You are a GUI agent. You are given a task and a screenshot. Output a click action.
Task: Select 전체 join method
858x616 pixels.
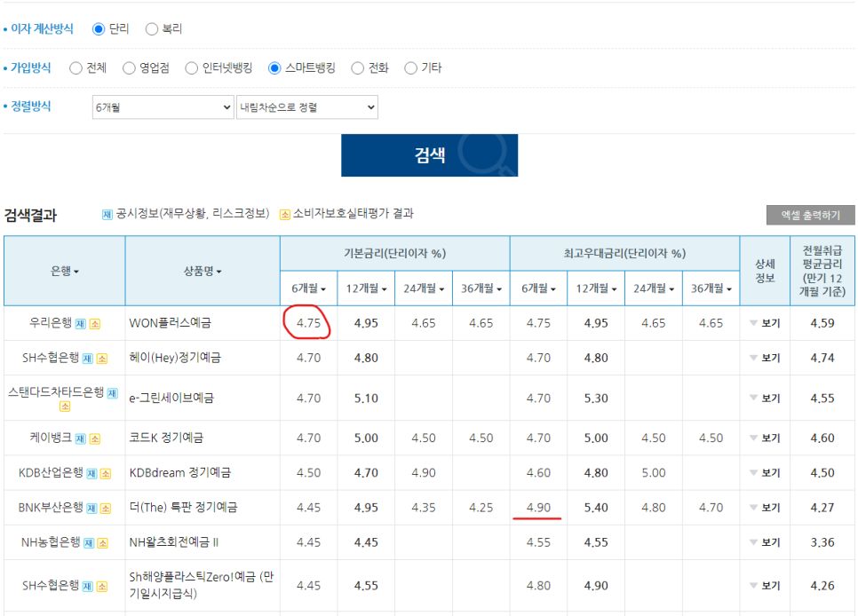pyautogui.click(x=76, y=68)
